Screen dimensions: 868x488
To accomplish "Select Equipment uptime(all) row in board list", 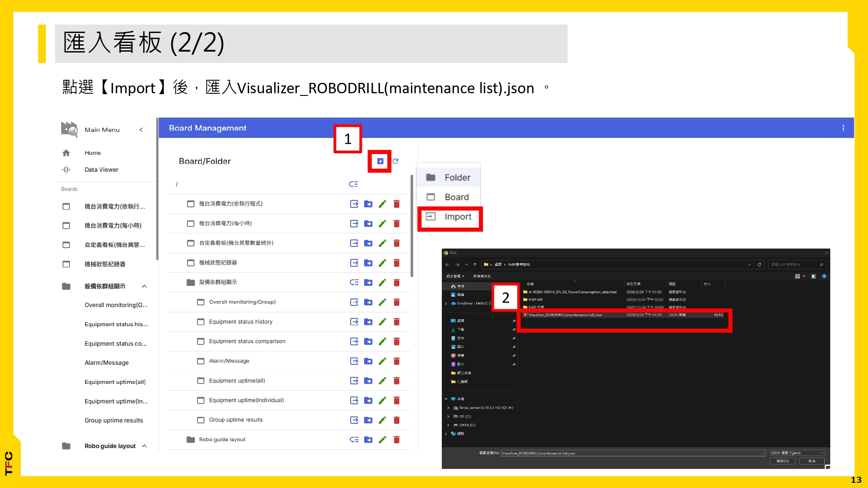I will click(289, 380).
